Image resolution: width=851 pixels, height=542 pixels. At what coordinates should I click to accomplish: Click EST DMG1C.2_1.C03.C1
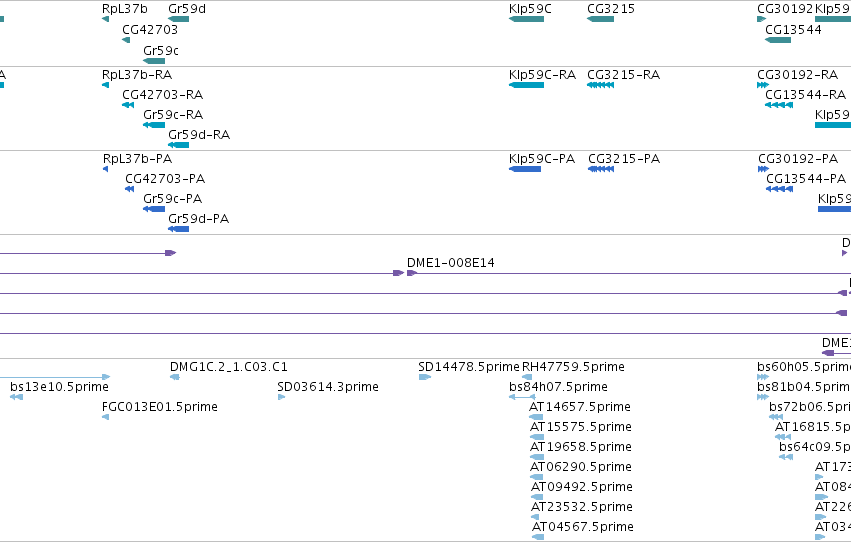(175, 377)
